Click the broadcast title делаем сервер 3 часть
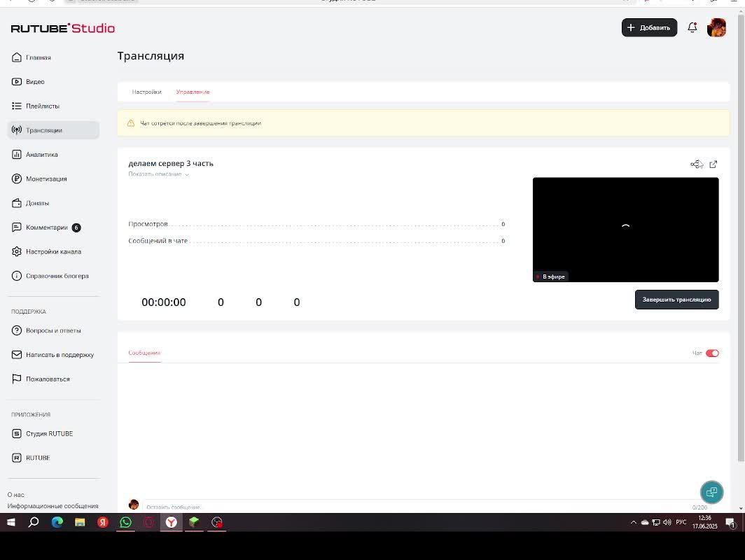Viewport: 745px width, 560px height. coord(171,163)
